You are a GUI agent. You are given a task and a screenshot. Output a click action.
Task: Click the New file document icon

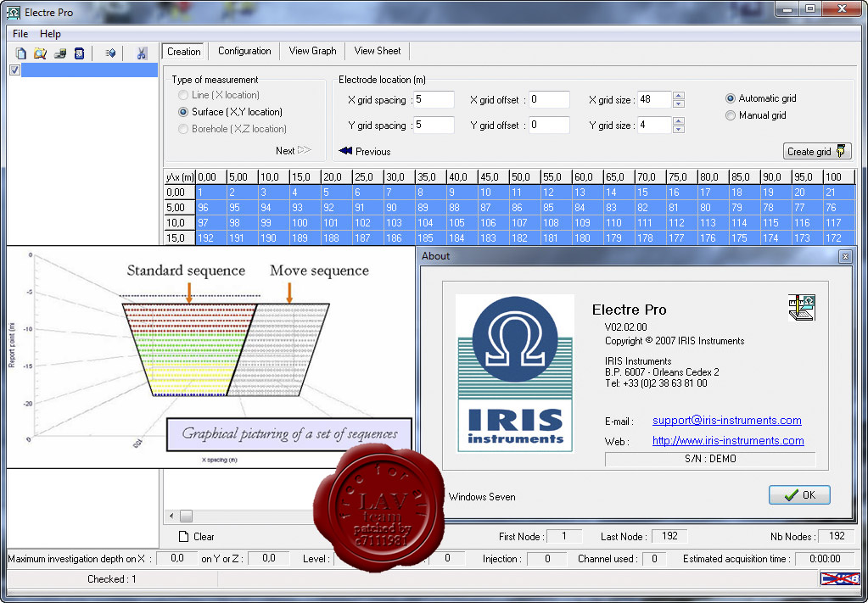21,53
